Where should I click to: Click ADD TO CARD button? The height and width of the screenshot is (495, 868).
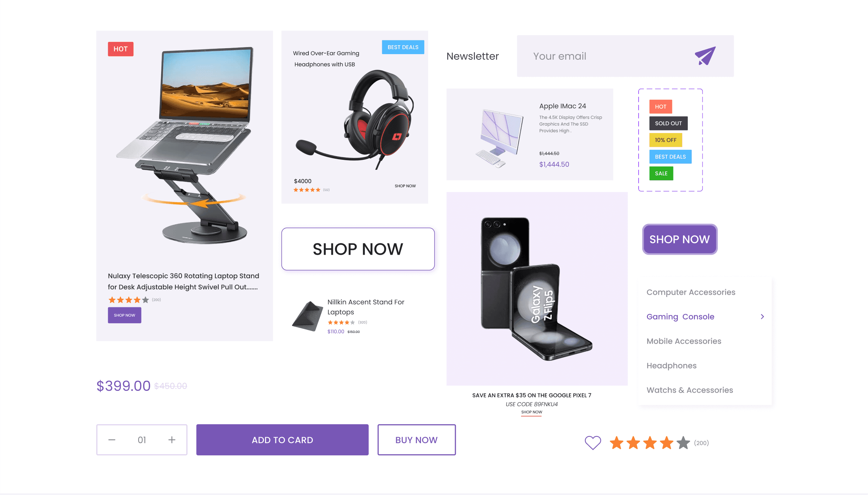(x=282, y=440)
